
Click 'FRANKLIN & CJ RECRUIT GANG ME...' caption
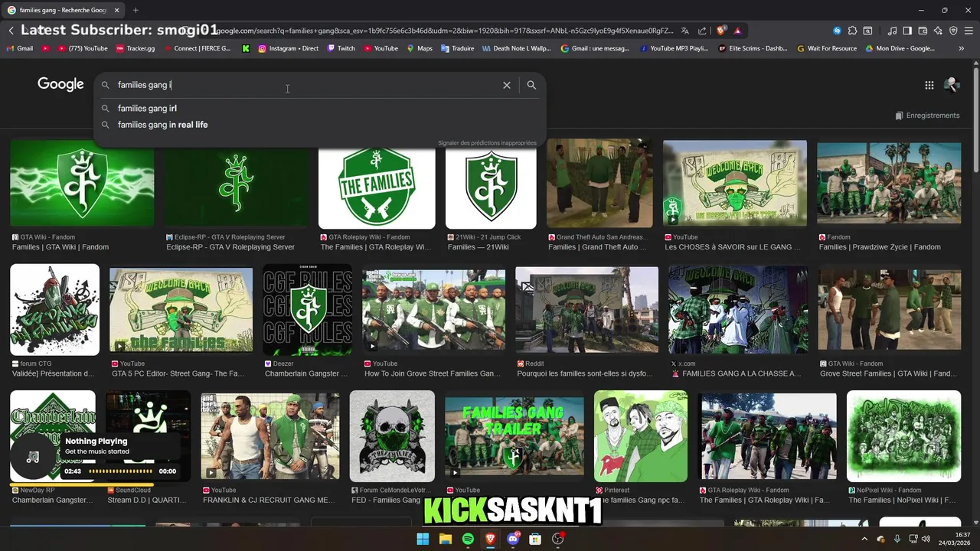pyautogui.click(x=269, y=500)
